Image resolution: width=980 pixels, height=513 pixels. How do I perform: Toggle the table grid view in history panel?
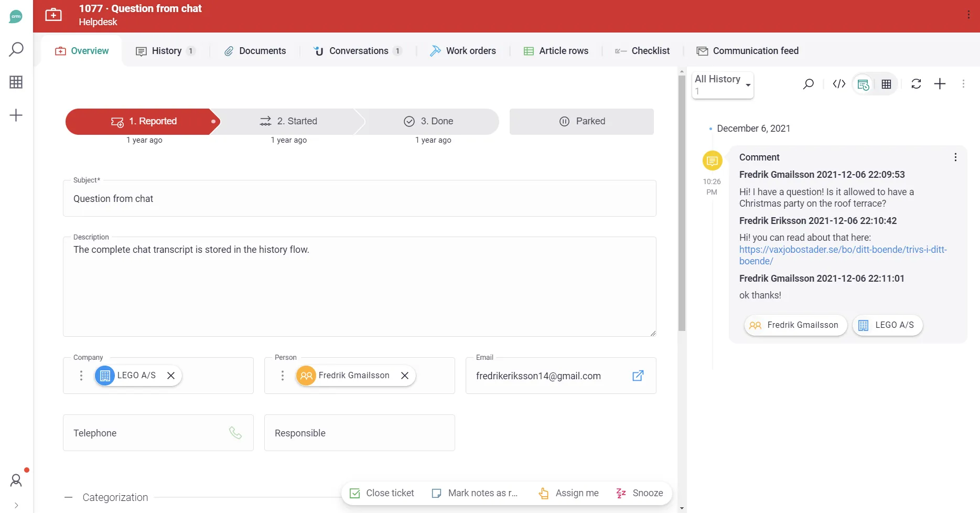click(x=886, y=84)
